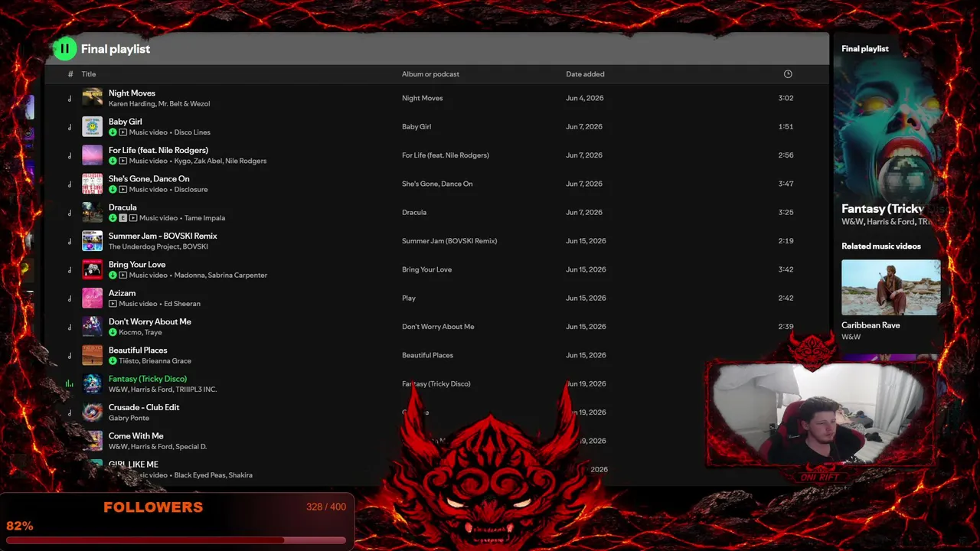Open the Crusade - Club Edit cover art

(92, 412)
